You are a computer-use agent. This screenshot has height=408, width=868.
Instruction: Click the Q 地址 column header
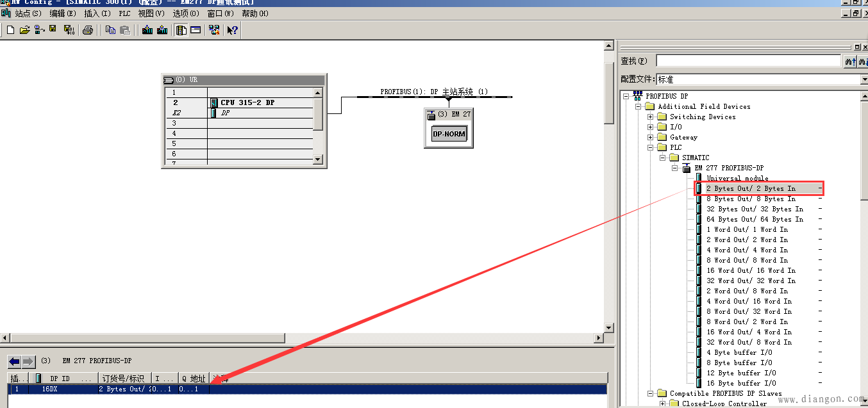(x=193, y=379)
